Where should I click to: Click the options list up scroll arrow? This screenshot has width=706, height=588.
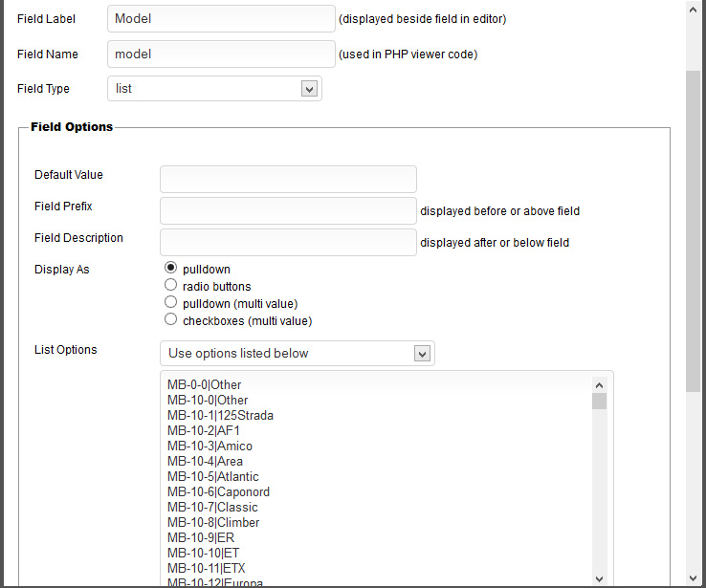point(599,382)
